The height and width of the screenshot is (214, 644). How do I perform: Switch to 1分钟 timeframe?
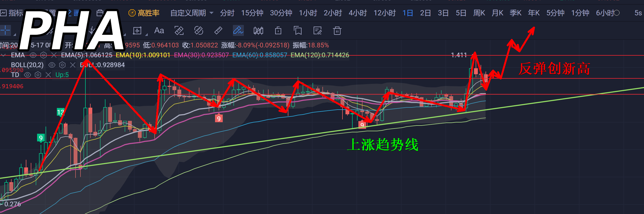[x=580, y=13]
